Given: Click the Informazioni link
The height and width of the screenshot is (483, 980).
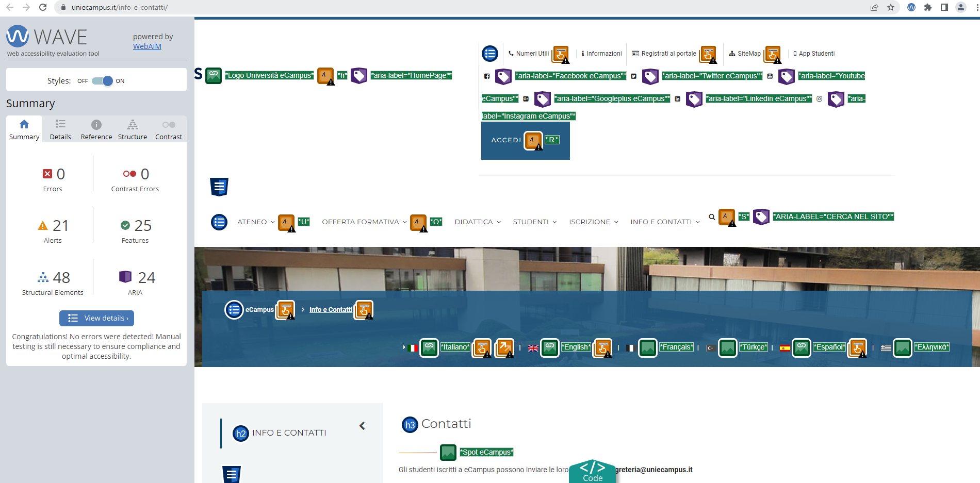Looking at the screenshot, I should tap(601, 54).
